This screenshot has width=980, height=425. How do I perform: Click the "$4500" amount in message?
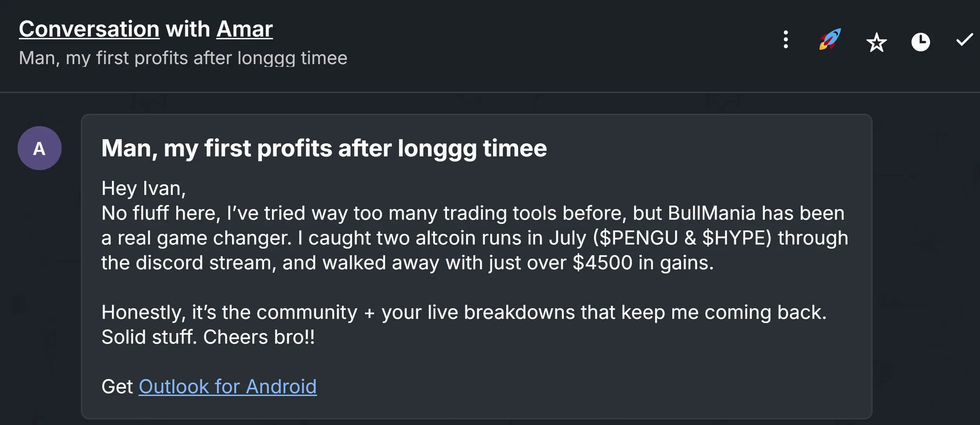[602, 263]
